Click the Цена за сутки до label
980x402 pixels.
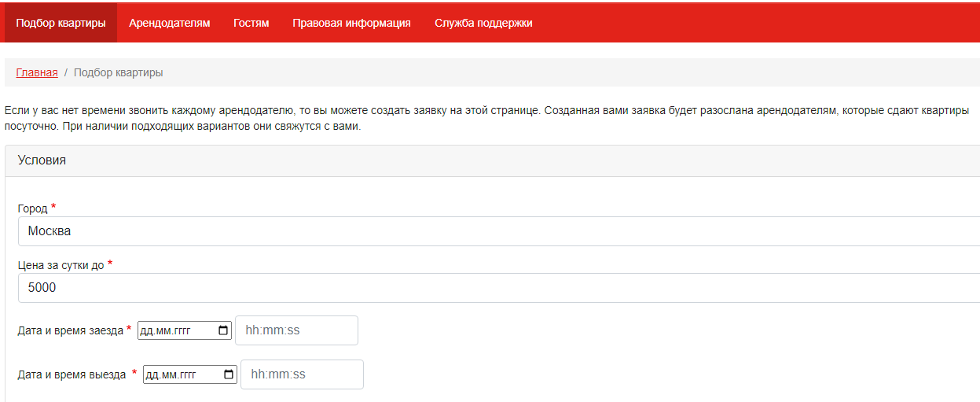[61, 265]
